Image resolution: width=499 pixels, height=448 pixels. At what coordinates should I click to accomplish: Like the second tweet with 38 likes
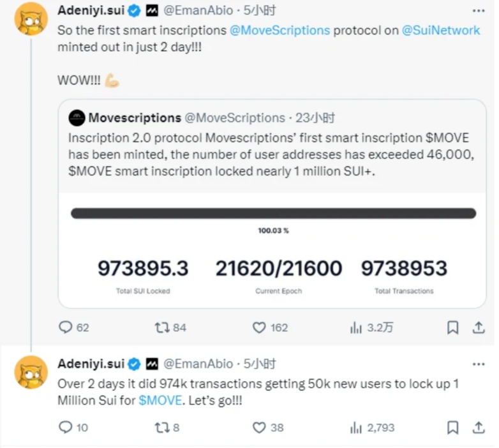[268, 428]
